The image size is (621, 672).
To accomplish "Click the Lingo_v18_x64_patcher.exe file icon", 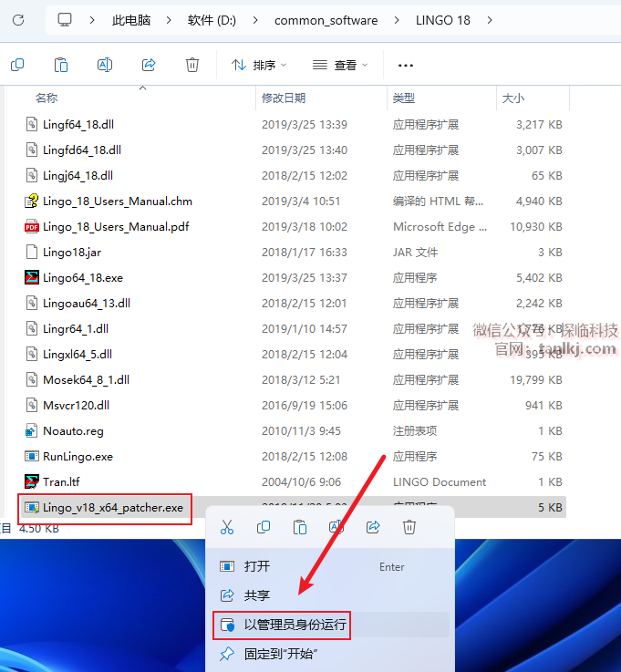I will [32, 508].
